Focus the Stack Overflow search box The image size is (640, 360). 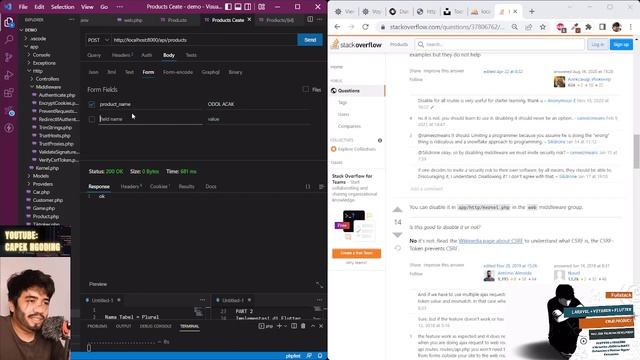click(500, 44)
